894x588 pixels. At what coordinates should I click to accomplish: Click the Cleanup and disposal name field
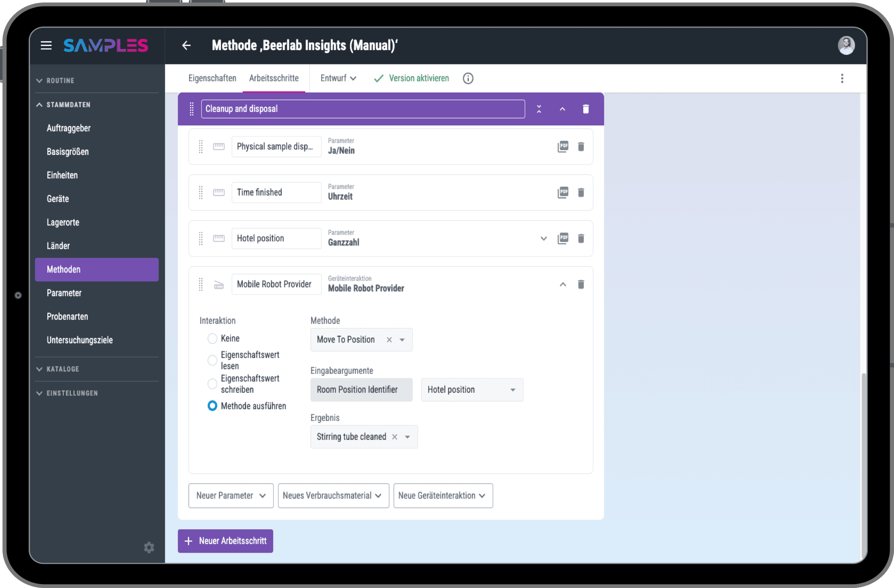[362, 109]
